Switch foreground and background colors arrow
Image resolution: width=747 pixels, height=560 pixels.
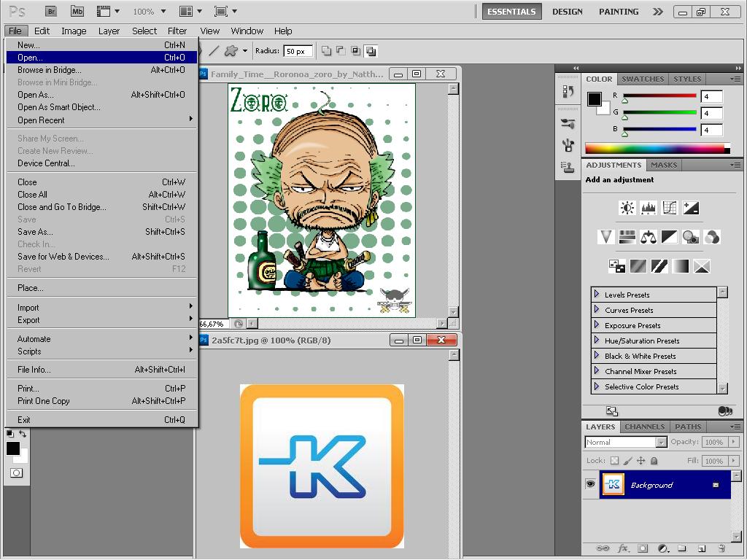click(x=23, y=434)
